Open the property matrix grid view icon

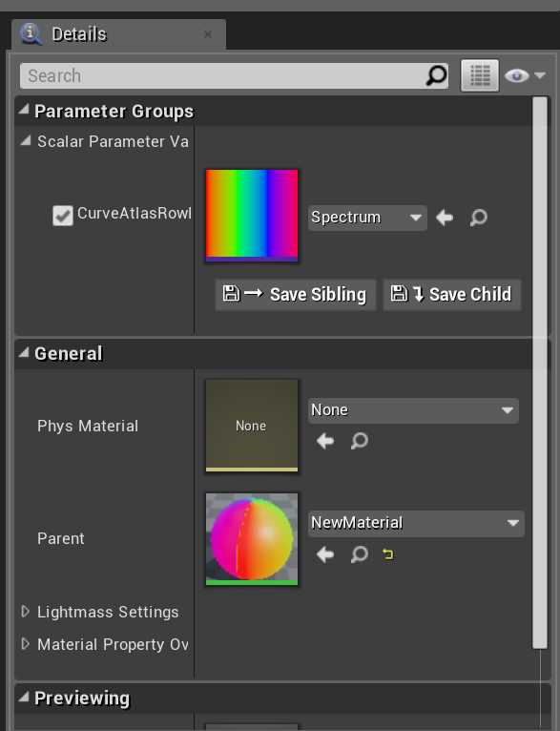coord(480,75)
